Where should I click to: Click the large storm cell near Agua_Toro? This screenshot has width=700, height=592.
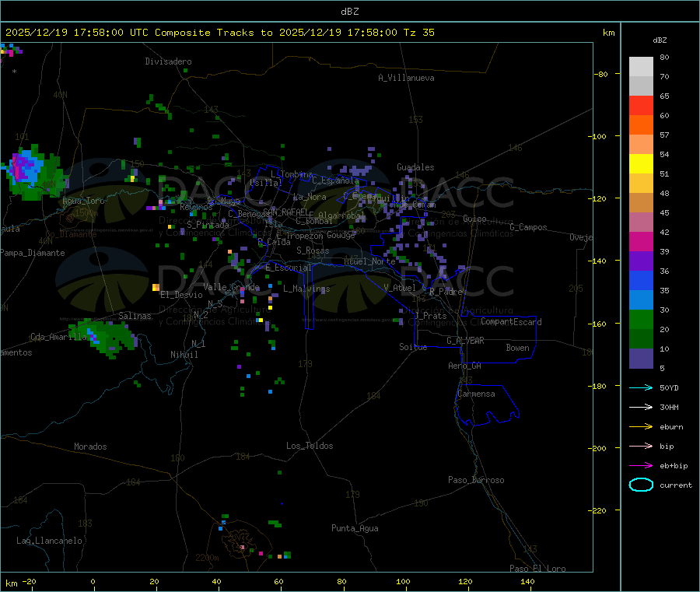coord(33,172)
